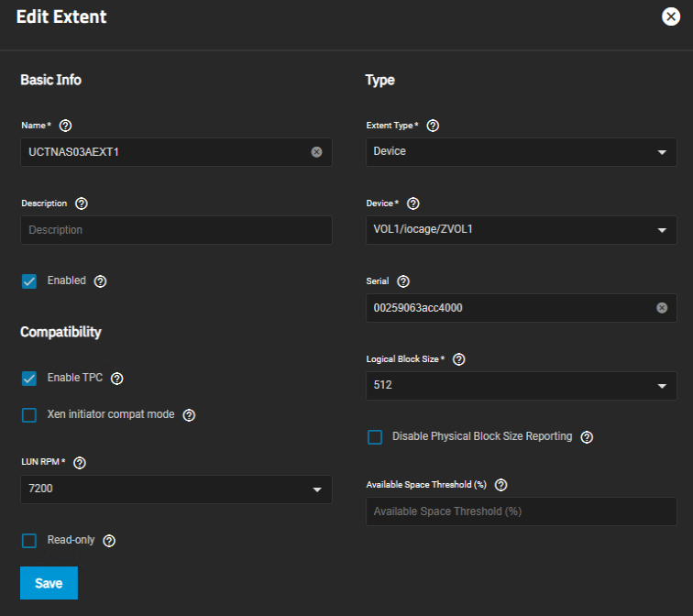Open the Extent Type dropdown showing Device
The width and height of the screenshot is (693, 616).
[x=522, y=152]
